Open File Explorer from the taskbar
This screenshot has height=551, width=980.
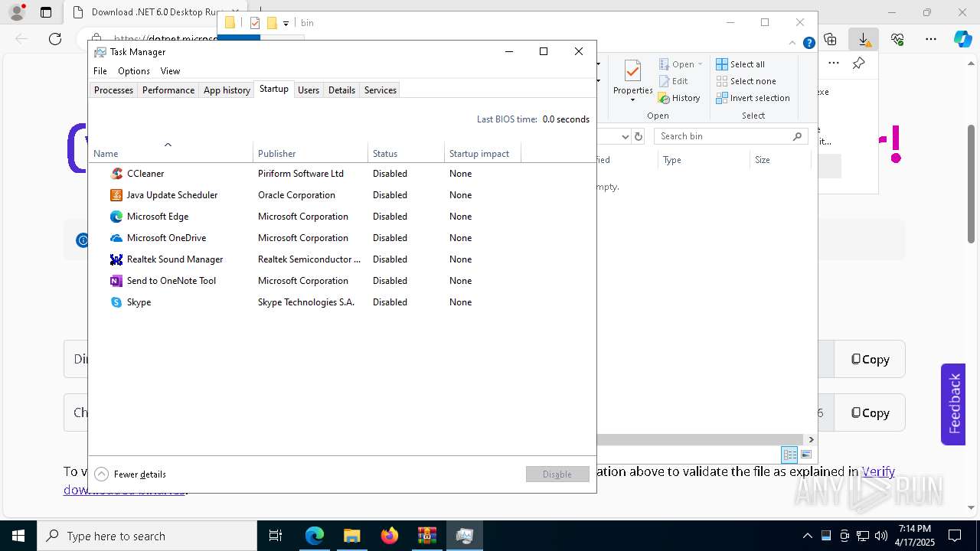coord(351,536)
